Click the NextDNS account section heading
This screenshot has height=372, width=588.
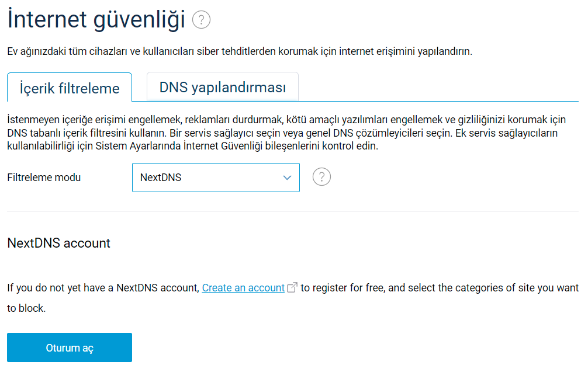(x=58, y=243)
